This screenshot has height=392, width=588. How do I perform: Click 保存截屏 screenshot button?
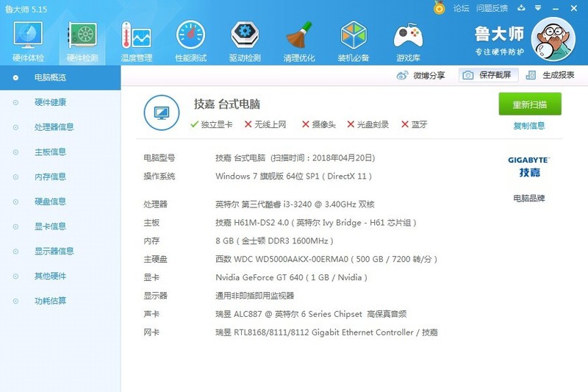pyautogui.click(x=490, y=75)
